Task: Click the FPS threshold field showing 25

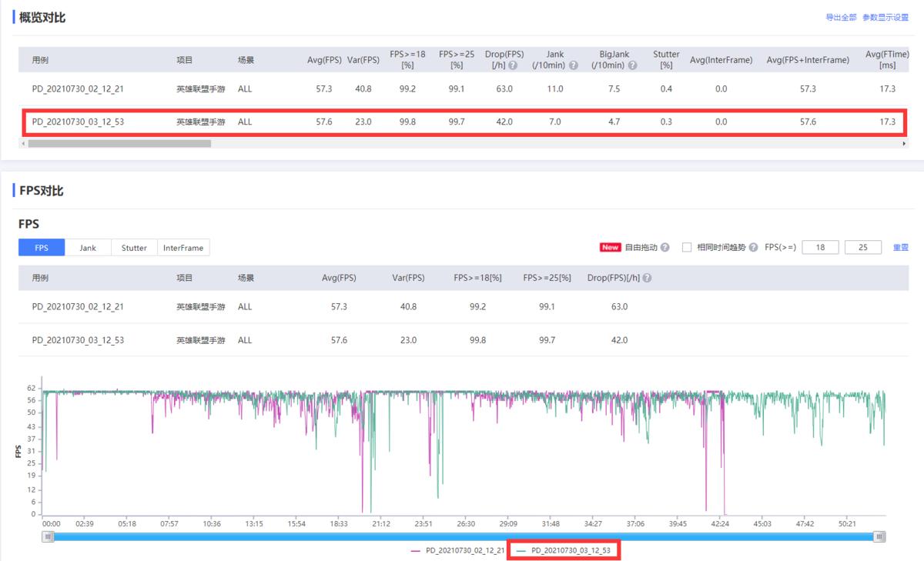Action: (863, 248)
